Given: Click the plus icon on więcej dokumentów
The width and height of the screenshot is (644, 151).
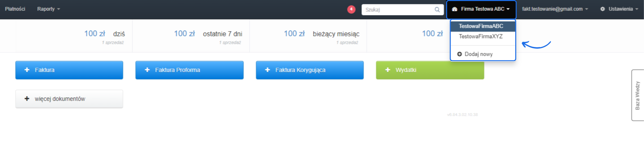Looking at the screenshot, I should click(27, 99).
